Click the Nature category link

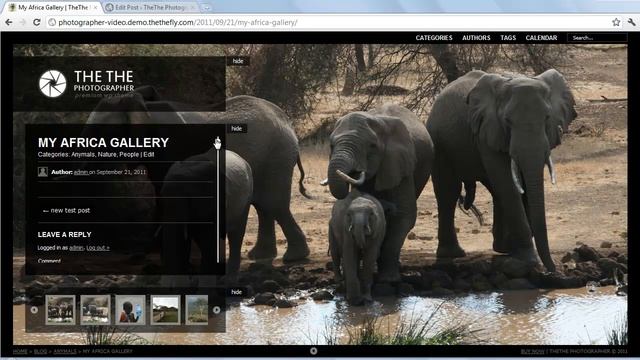[107, 155]
